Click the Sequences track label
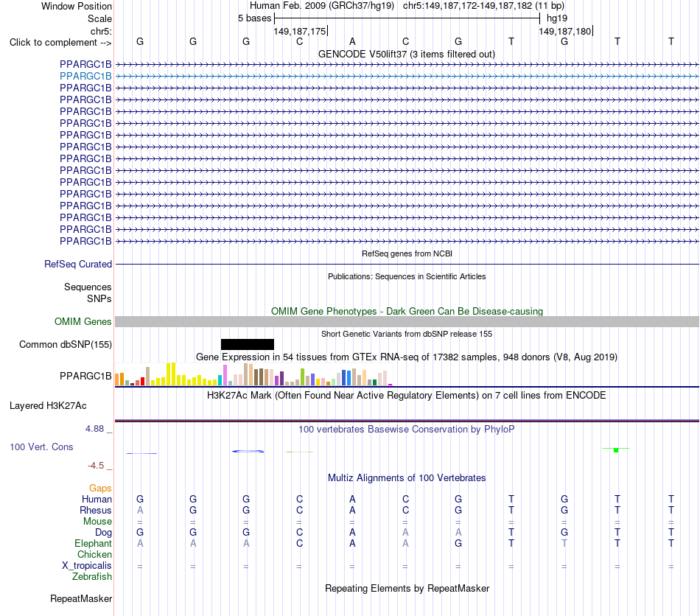 (x=88, y=287)
